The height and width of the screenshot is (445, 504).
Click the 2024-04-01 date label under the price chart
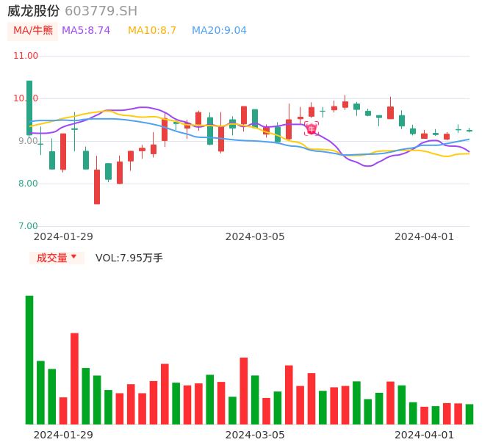pos(424,236)
